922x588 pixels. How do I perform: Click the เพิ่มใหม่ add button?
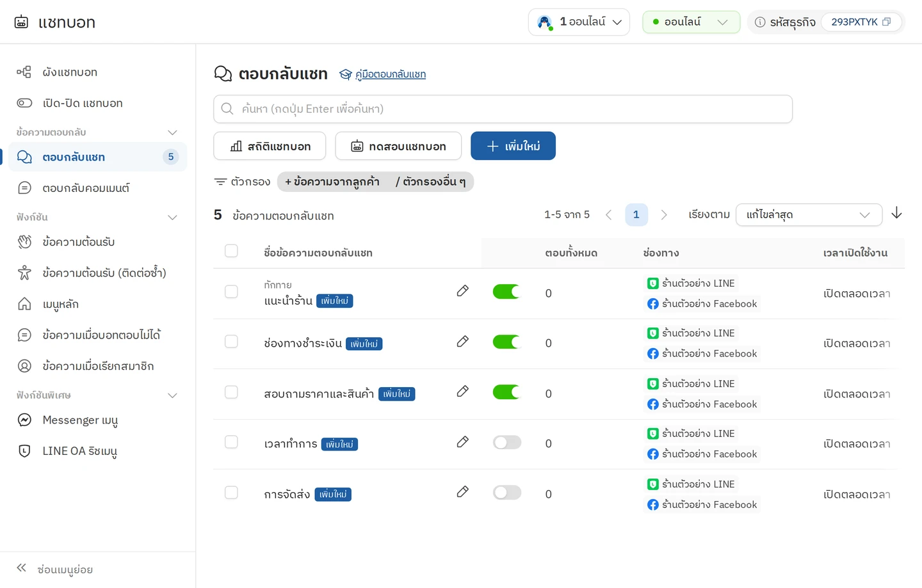pos(513,146)
